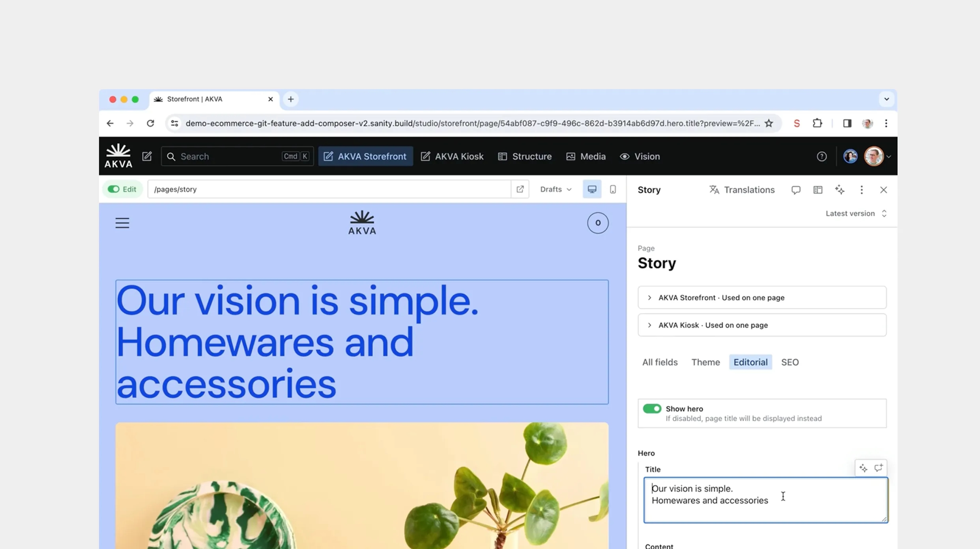Expand AKVA Storefront used on one page
Viewport: 980px width, 549px height.
[x=762, y=298]
